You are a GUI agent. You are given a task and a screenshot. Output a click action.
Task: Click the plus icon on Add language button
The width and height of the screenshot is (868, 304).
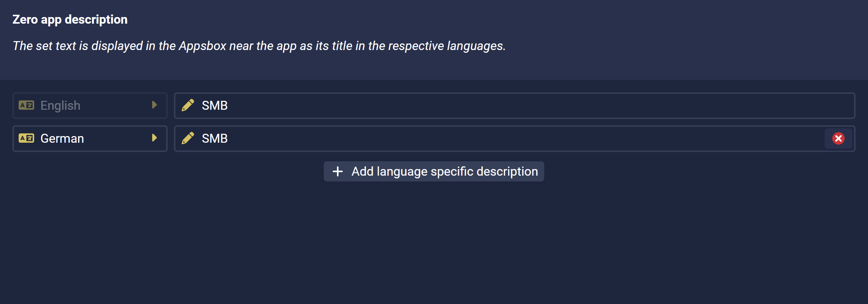(338, 171)
